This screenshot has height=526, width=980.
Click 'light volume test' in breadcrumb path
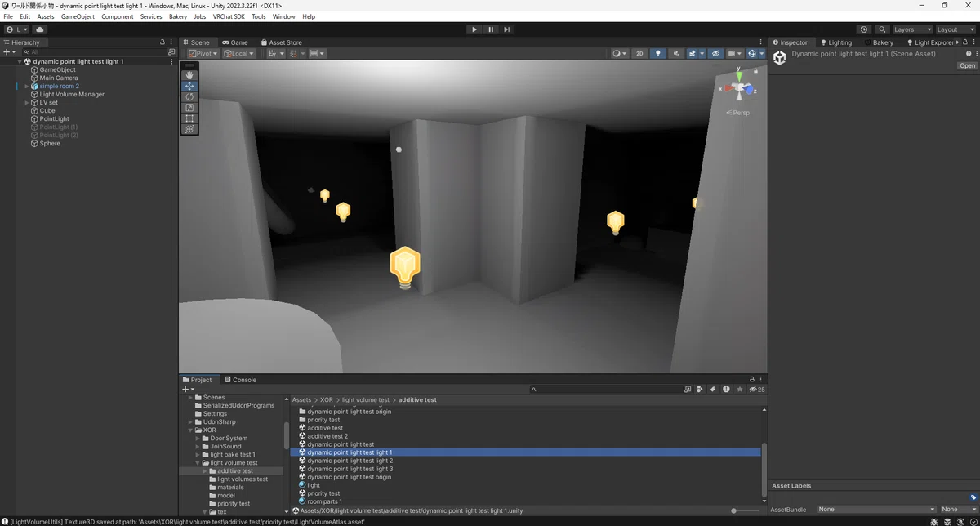366,400
